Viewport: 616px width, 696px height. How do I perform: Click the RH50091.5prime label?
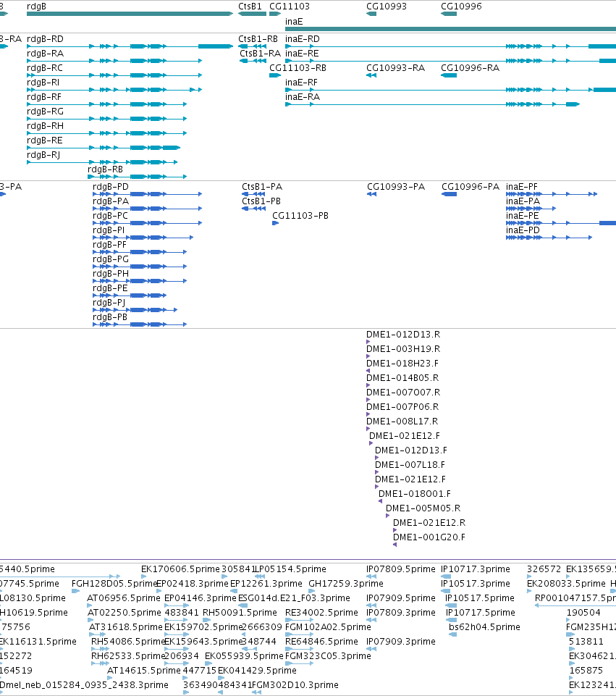[x=240, y=613]
